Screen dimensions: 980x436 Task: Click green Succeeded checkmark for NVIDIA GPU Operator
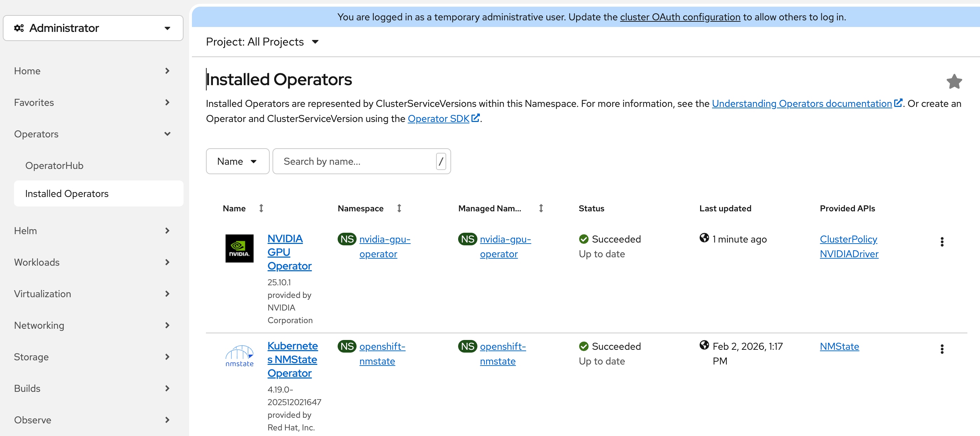(x=584, y=239)
